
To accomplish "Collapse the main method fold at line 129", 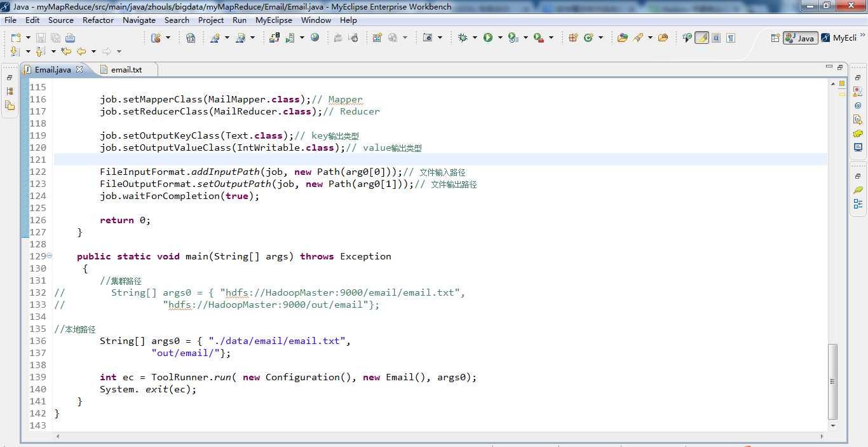I will [x=50, y=256].
